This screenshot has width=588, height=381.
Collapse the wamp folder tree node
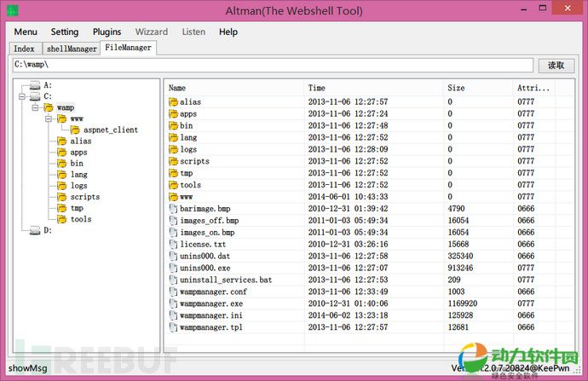pyautogui.click(x=36, y=108)
